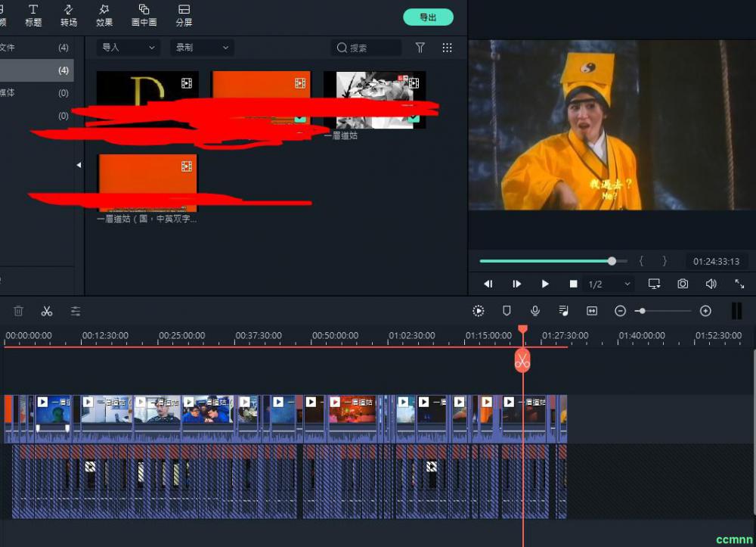
Task: Click the render preview circular icon
Action: (x=479, y=311)
